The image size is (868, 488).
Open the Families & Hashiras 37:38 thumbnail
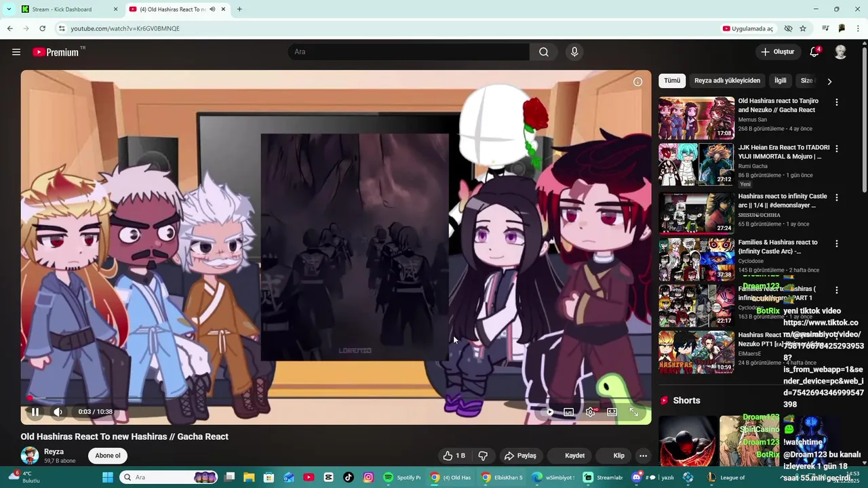pos(696,259)
